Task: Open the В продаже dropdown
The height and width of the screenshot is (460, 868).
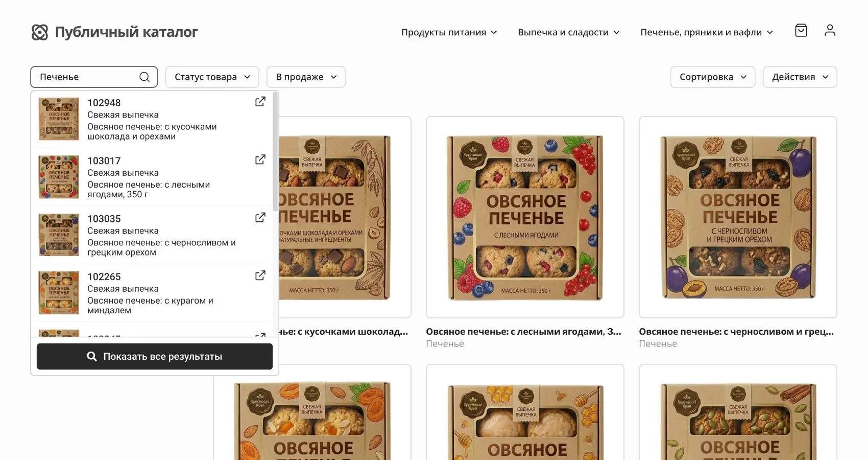Action: point(306,77)
